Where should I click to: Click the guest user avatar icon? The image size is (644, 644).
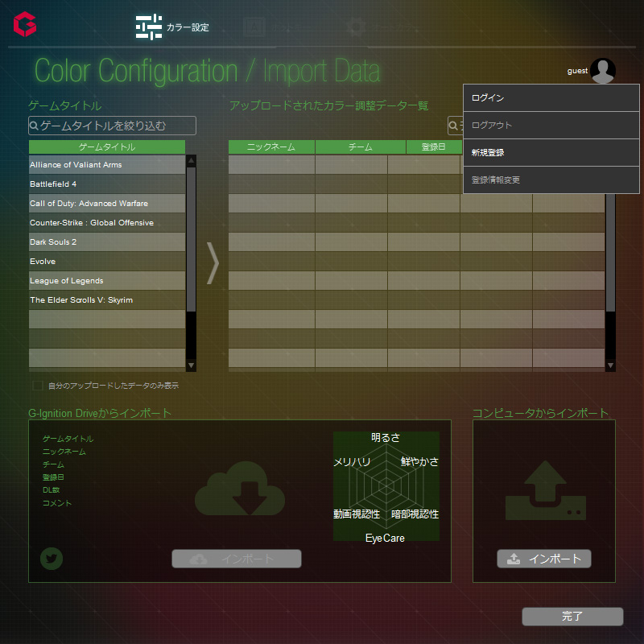coord(602,71)
